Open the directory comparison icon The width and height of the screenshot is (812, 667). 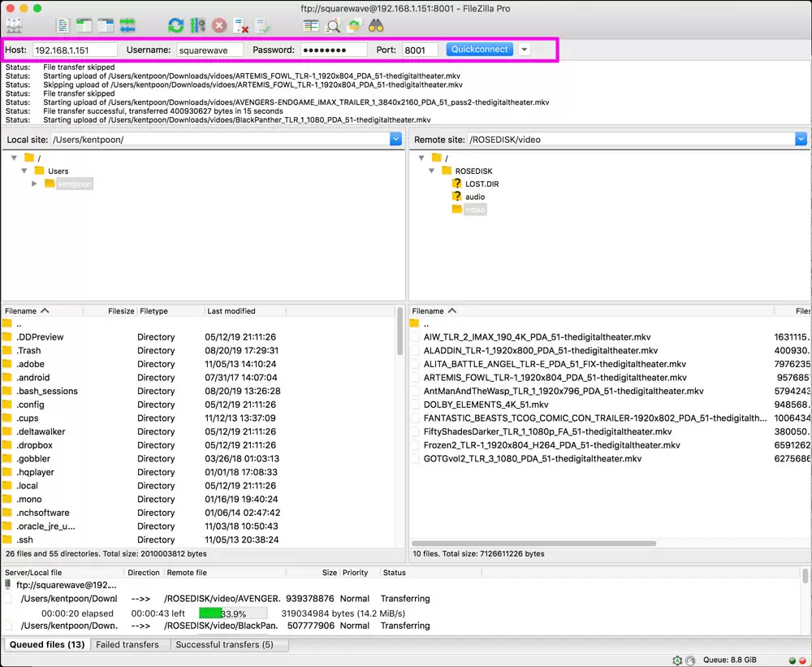click(x=311, y=26)
